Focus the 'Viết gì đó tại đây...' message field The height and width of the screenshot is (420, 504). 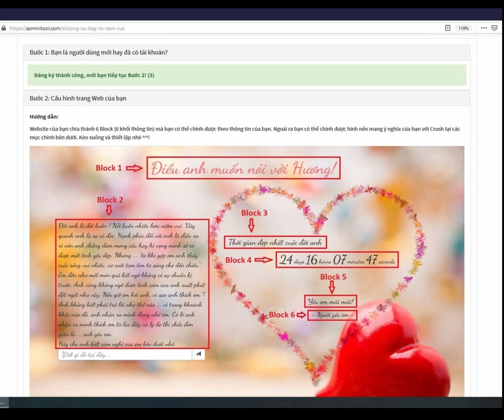click(125, 355)
